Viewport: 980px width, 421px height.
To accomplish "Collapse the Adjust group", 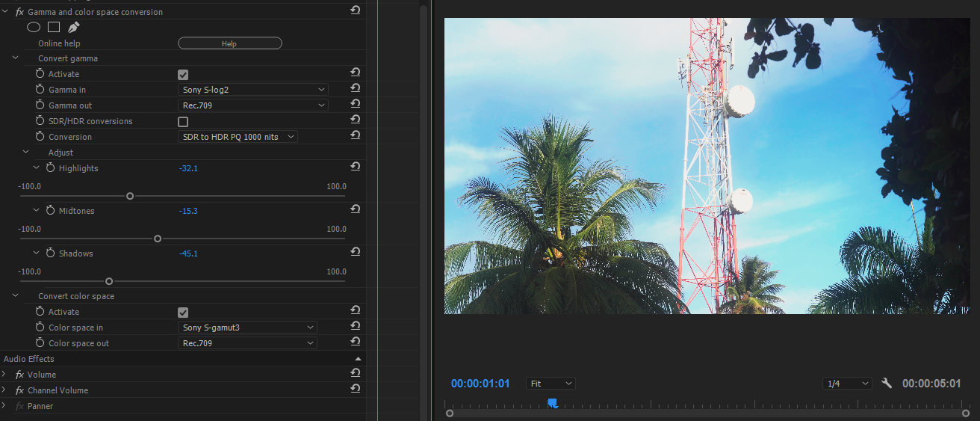I will click(25, 152).
